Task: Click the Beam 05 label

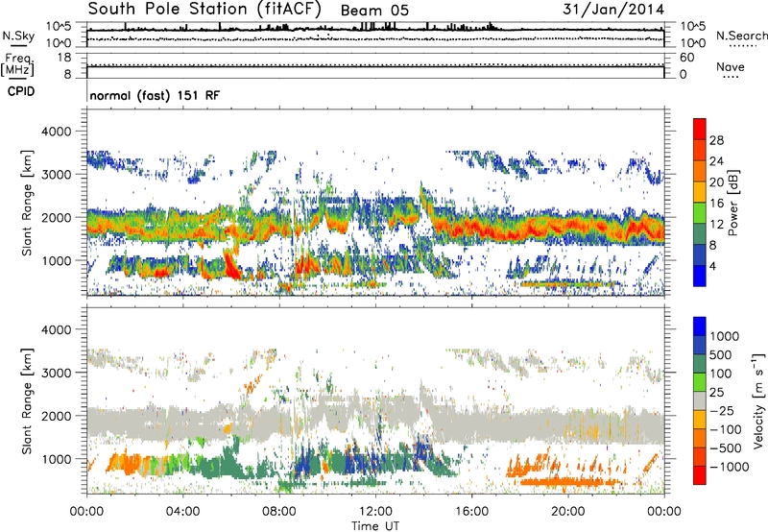Action: [374, 11]
